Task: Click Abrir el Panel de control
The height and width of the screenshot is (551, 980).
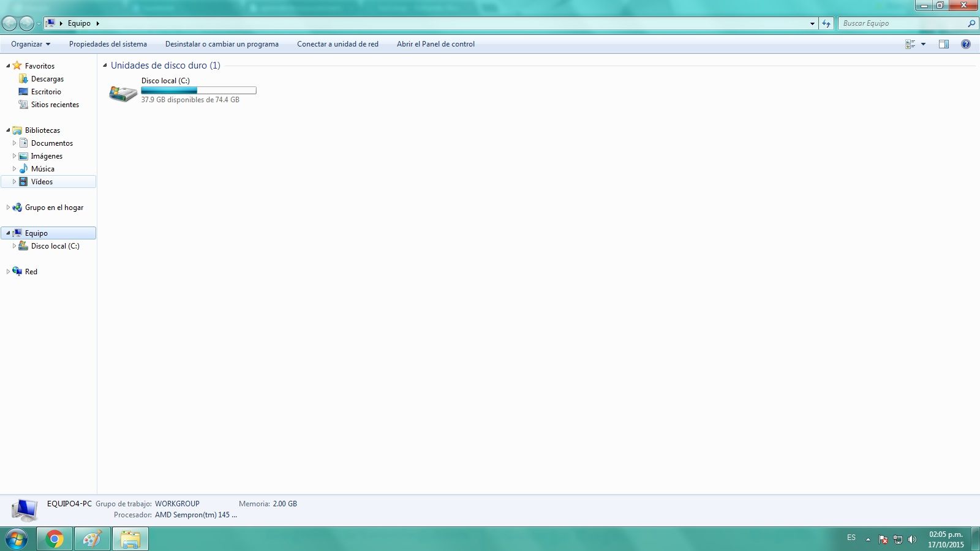Action: tap(435, 44)
